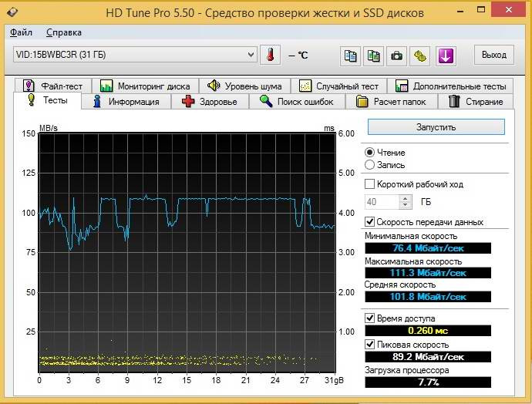Click the Запустить button
This screenshot has width=532, height=404.
436,127
